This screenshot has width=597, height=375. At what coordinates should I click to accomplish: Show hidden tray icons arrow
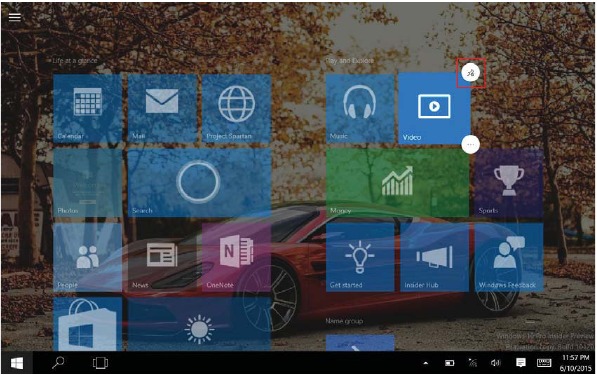click(426, 363)
